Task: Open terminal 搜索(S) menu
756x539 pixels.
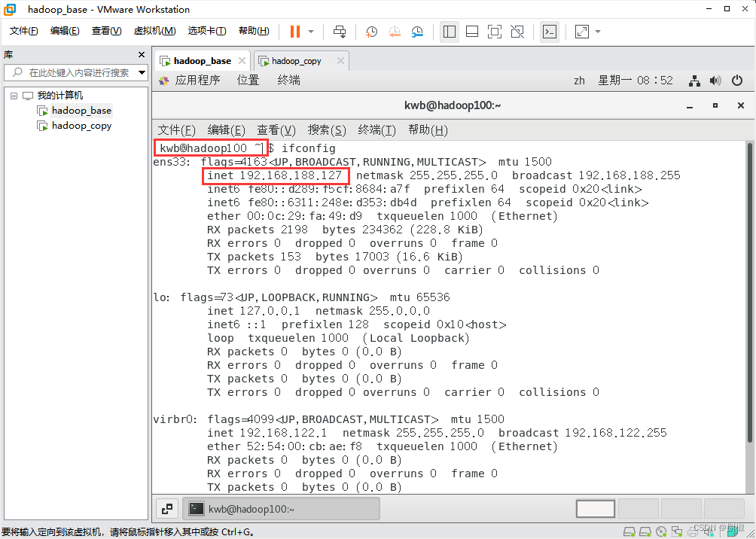Action: pyautogui.click(x=328, y=129)
